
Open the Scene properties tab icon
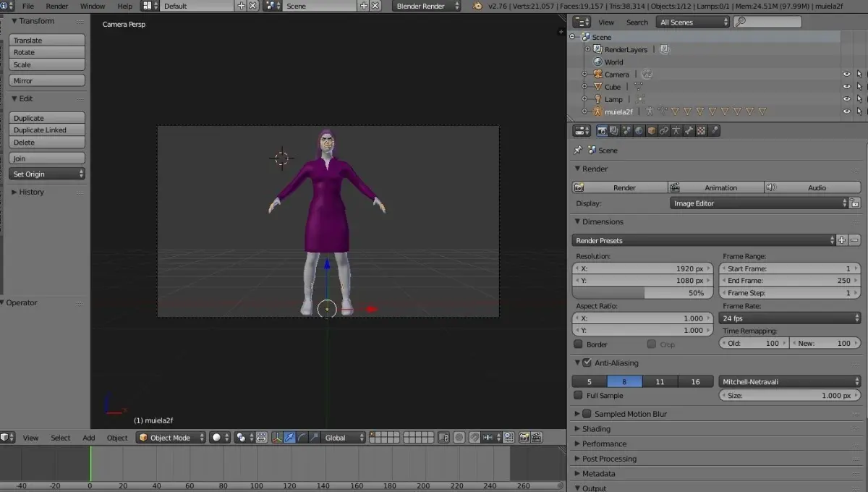(x=626, y=131)
